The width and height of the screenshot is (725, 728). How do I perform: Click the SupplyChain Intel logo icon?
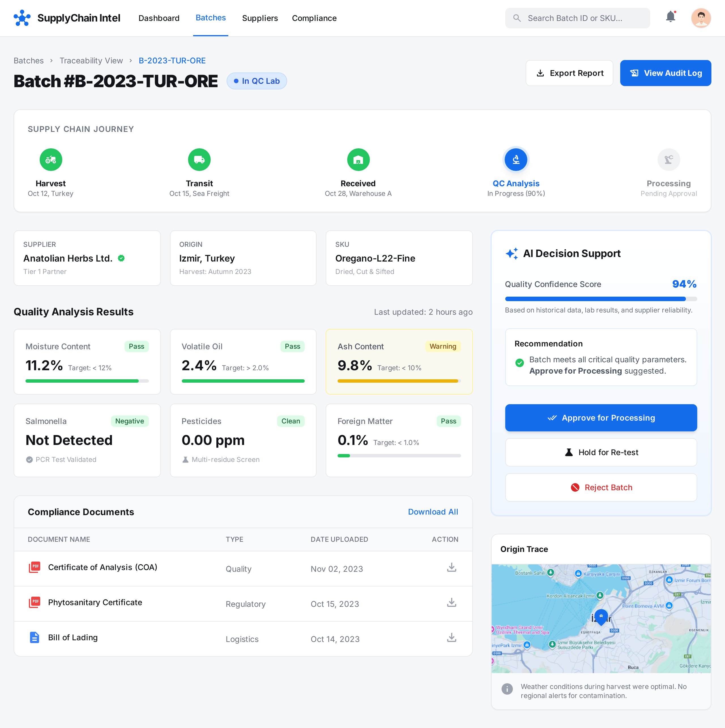point(22,18)
